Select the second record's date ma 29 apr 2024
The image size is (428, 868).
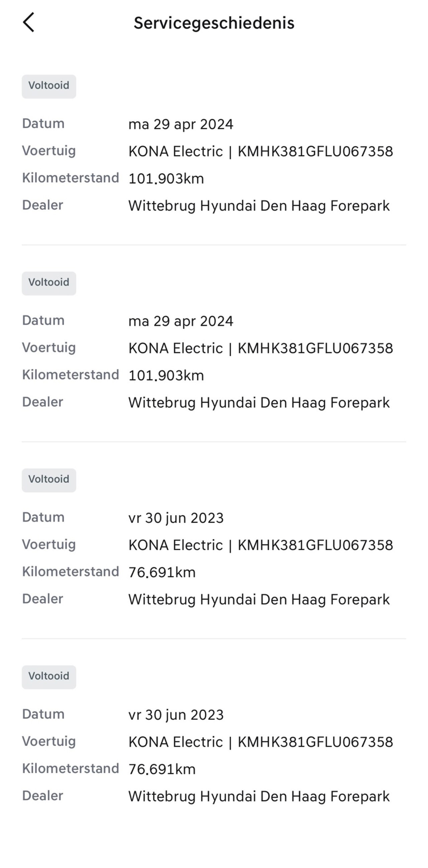coord(181,321)
